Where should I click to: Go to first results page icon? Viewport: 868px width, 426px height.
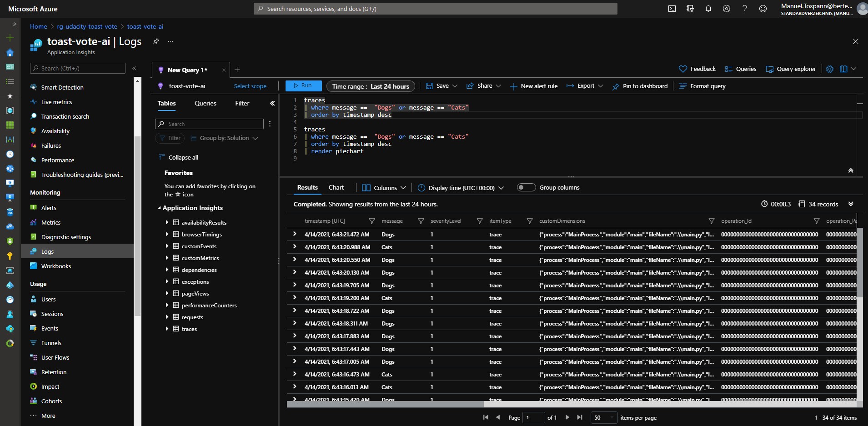pos(486,417)
